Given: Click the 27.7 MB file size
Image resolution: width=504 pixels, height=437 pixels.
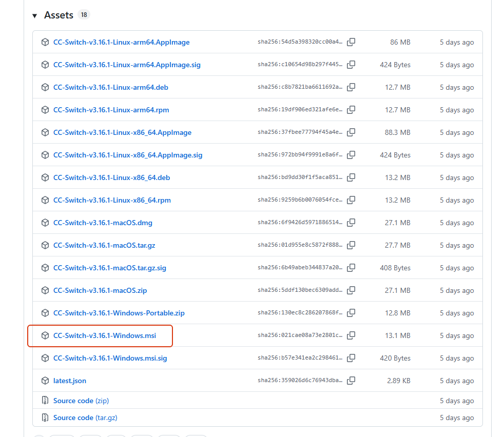Looking at the screenshot, I should click(398, 246).
